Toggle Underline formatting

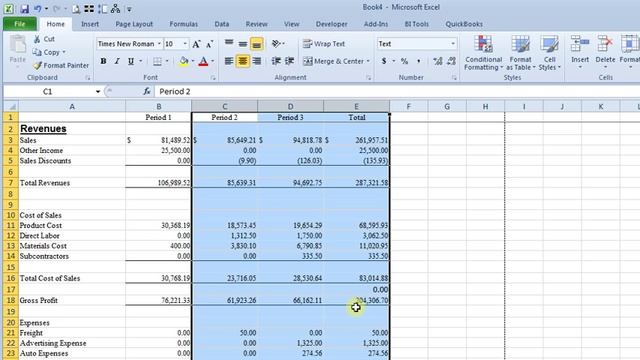(x=131, y=61)
